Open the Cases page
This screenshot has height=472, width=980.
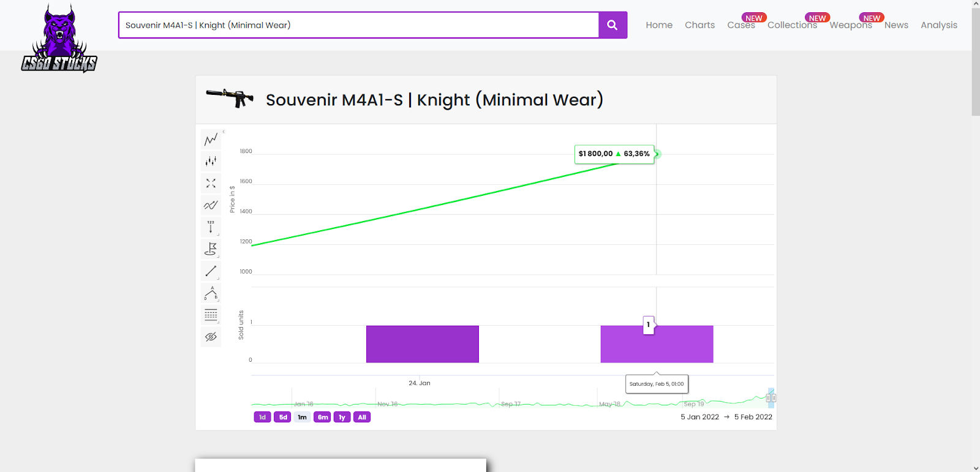(741, 25)
